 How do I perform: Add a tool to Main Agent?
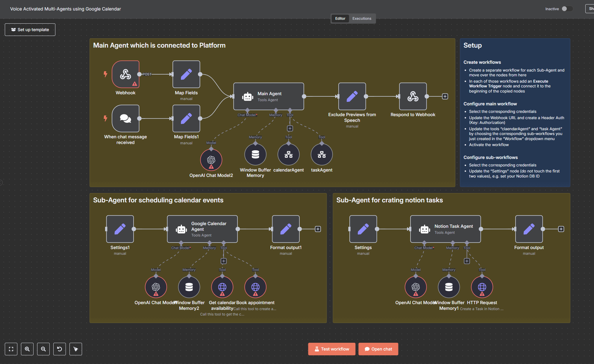click(x=290, y=128)
